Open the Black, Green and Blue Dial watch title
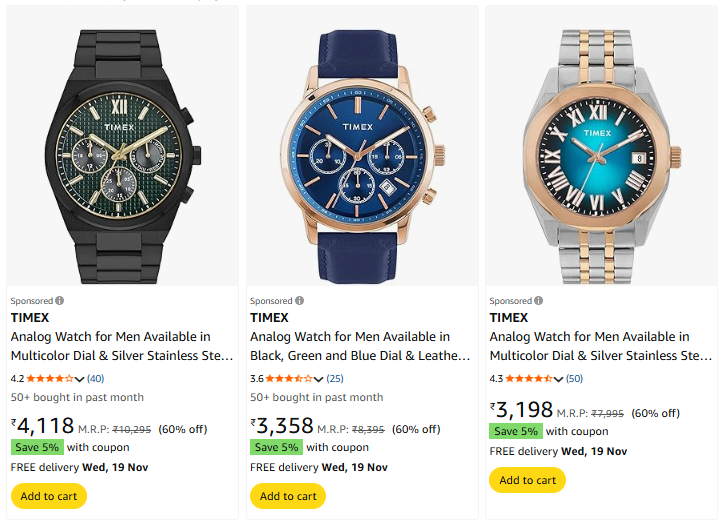The image size is (725, 522). (360, 346)
